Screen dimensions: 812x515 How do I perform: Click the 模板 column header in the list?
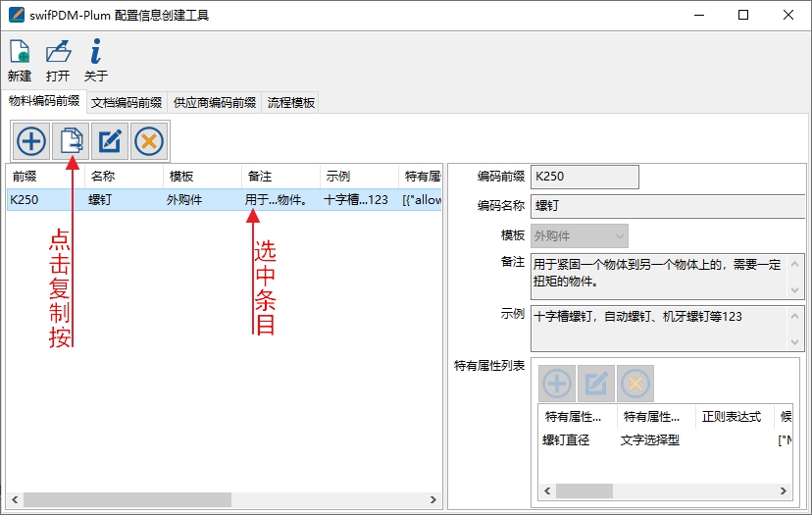(x=201, y=176)
